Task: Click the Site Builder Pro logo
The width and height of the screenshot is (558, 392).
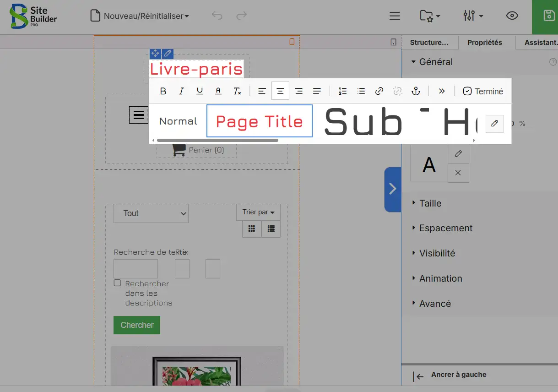Action: point(33,16)
